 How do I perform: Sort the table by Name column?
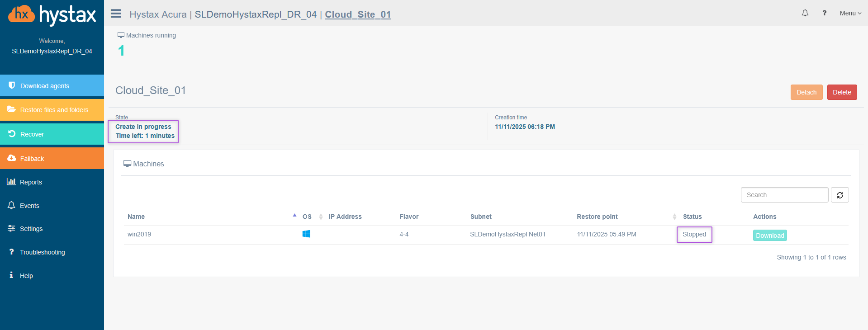tap(136, 217)
